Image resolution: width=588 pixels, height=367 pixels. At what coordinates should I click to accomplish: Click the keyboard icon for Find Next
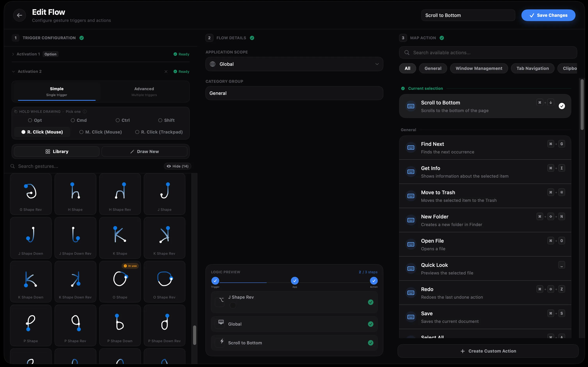coord(411,148)
